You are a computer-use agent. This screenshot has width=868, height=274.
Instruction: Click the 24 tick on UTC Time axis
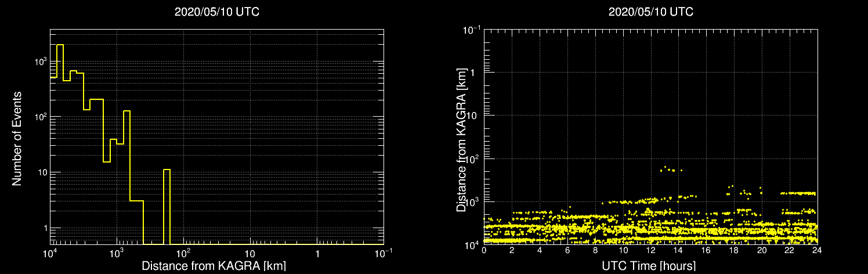click(818, 250)
